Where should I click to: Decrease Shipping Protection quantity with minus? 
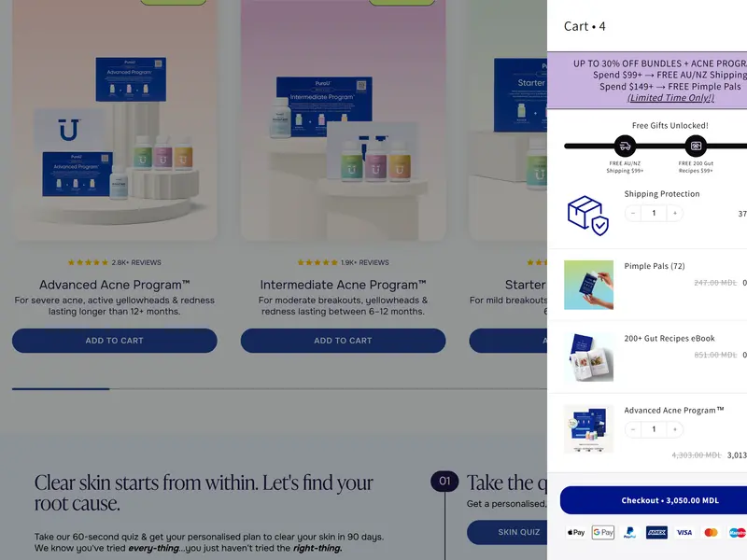[x=633, y=214]
